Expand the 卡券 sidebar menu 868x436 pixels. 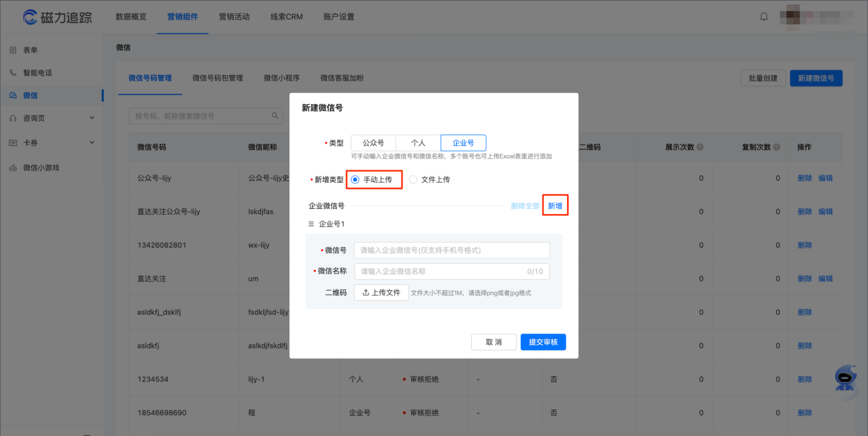point(91,142)
